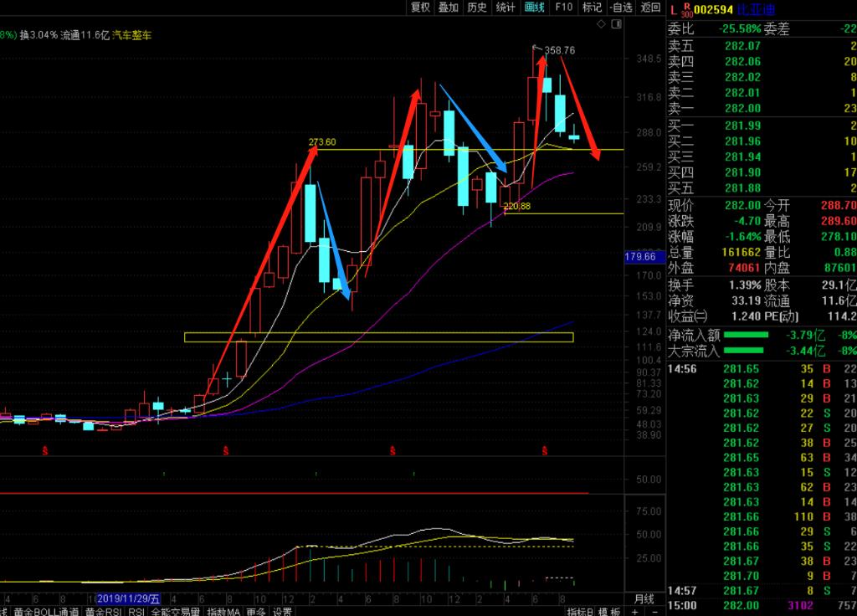Click the 复权 toolbar button
The height and width of the screenshot is (616, 857).
420,8
